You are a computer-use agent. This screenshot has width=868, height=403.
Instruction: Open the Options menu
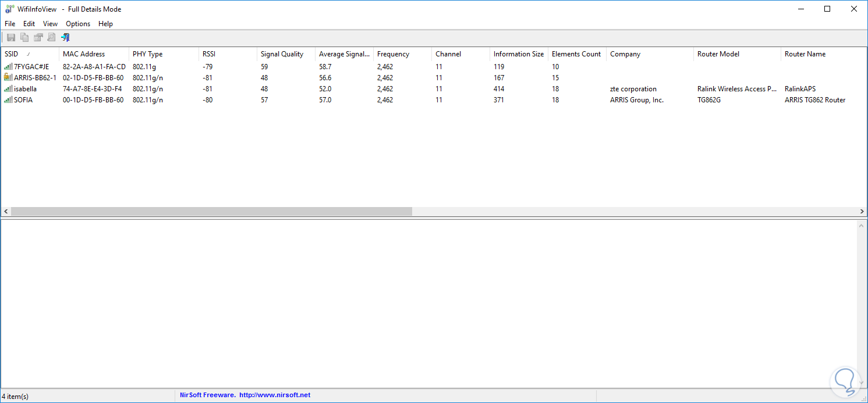coord(78,24)
